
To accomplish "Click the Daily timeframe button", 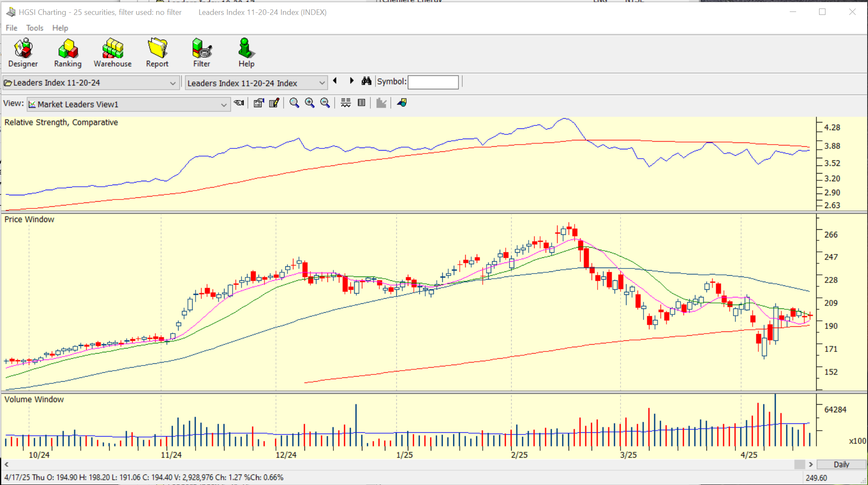I will (x=841, y=465).
